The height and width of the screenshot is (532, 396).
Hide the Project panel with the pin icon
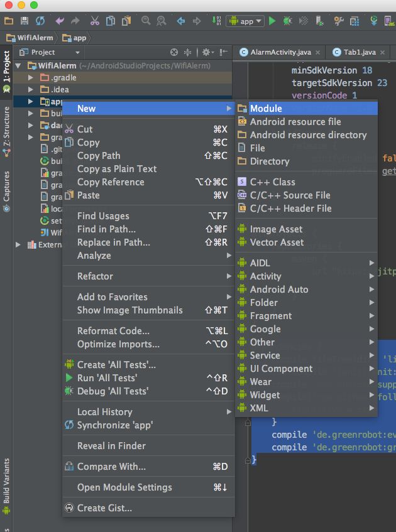223,52
